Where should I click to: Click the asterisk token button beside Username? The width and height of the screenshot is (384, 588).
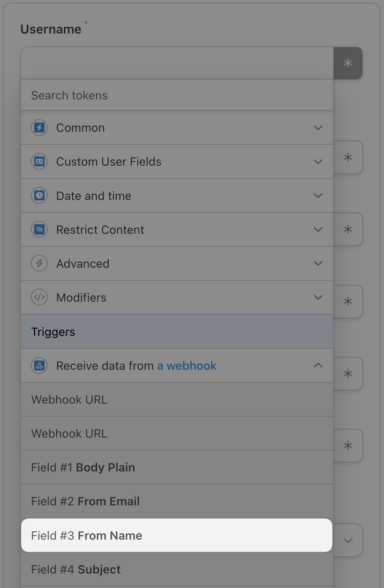click(x=348, y=63)
